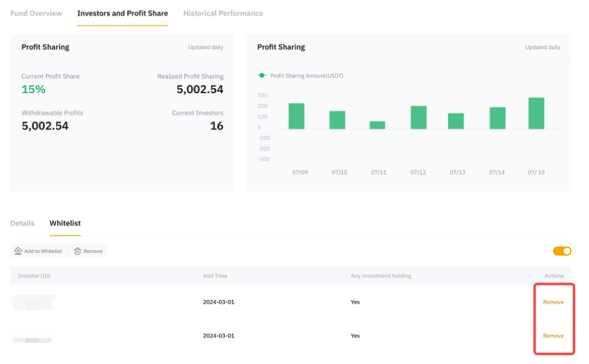Switch to the Details sub-tab
The width and height of the screenshot is (589, 364).
[22, 223]
